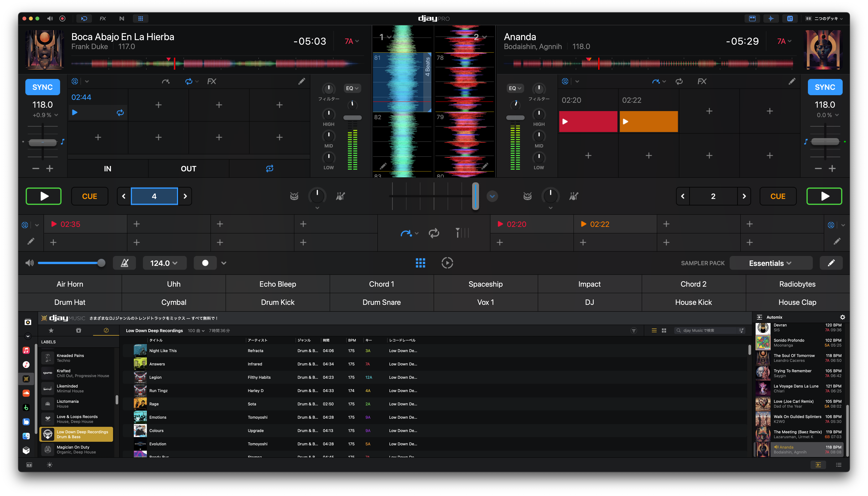Start recording with the record icon

coord(62,18)
